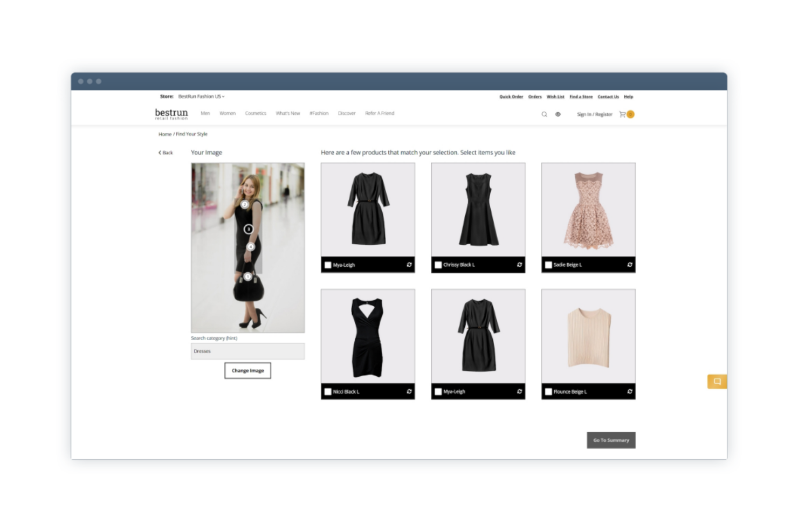
Task: Refresh alternatives for the Sadie Beige L dress
Action: [629, 265]
